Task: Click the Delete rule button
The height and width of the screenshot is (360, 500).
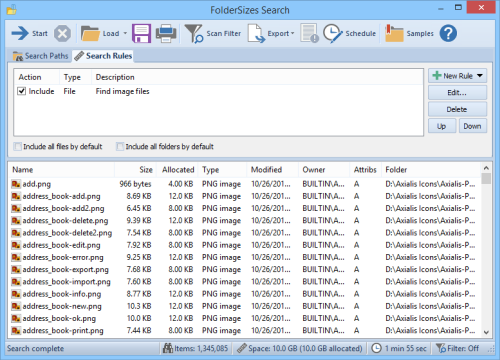Action: (x=457, y=109)
